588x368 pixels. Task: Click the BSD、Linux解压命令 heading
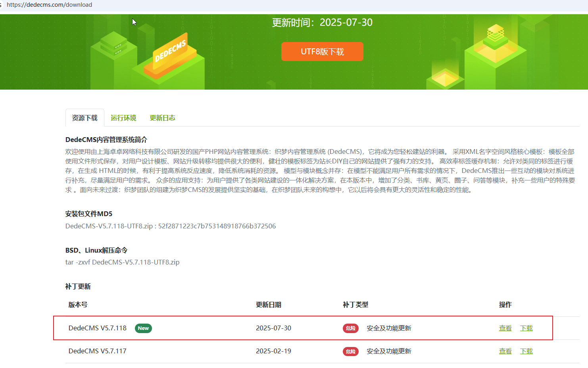[x=96, y=250]
